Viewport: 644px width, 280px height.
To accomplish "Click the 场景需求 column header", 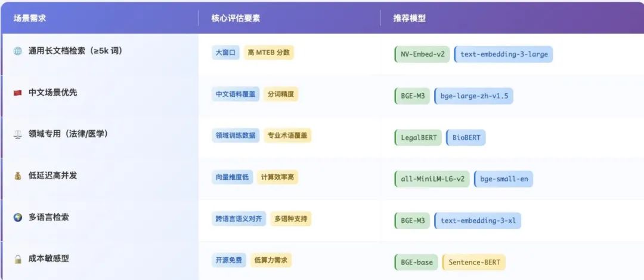I will click(30, 19).
